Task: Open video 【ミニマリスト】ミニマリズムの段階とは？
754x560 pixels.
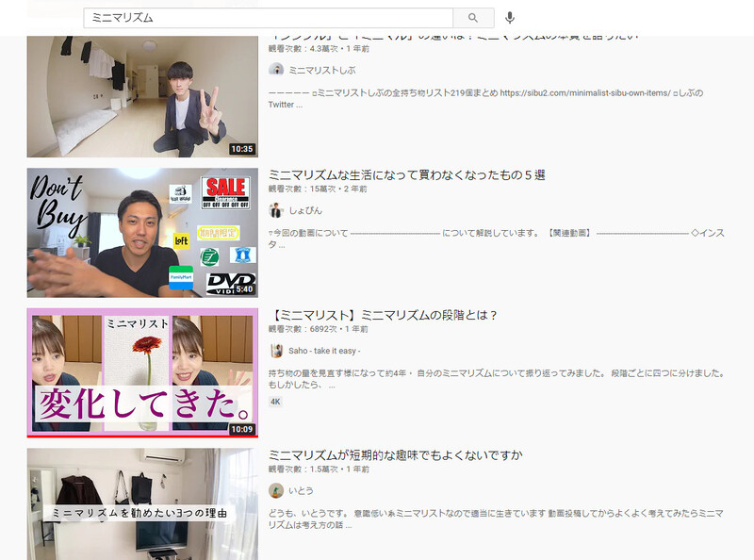Action: coord(384,315)
